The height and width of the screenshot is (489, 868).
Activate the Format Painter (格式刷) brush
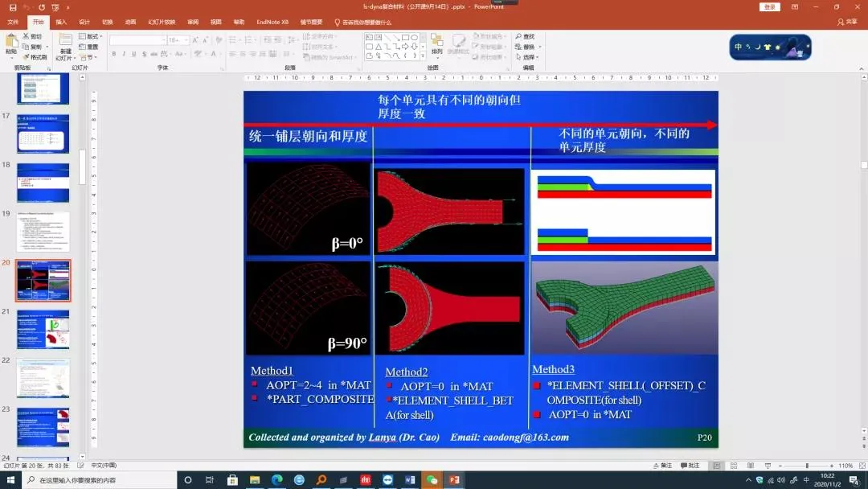coord(35,57)
